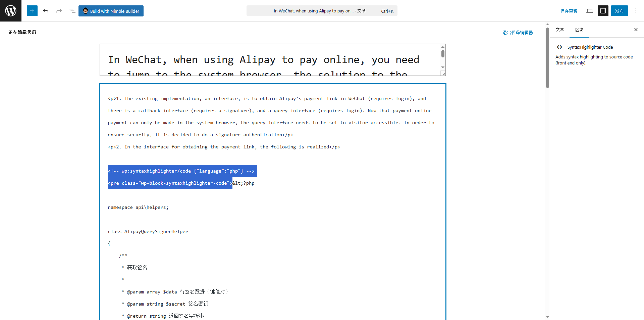This screenshot has width=644, height=320.
Task: Click the "@return string" comment line
Action: [163, 316]
